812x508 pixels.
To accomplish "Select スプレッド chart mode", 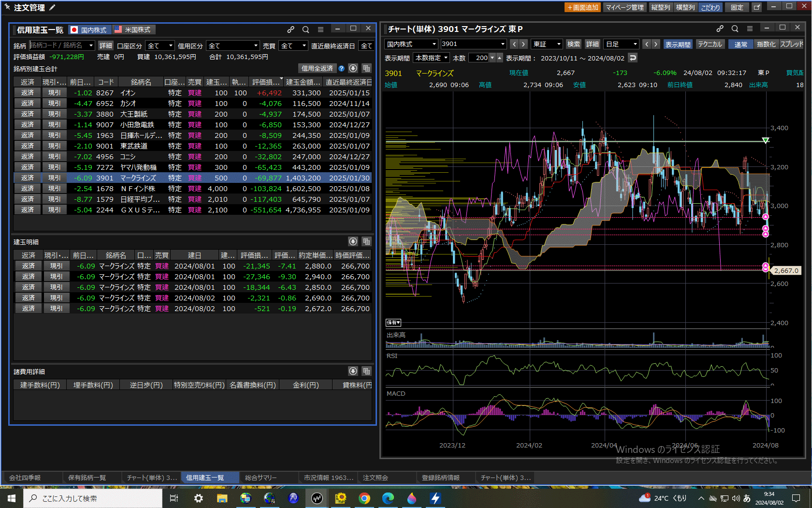I will click(791, 44).
